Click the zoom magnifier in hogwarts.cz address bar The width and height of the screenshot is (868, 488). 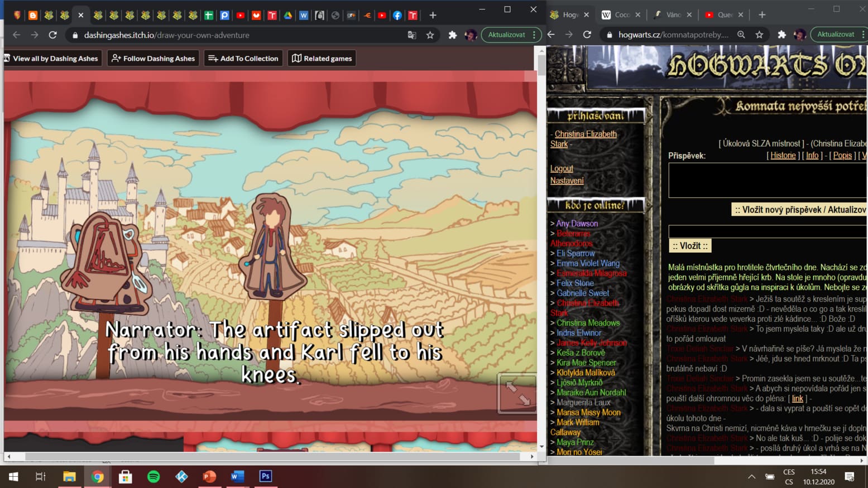741,35
